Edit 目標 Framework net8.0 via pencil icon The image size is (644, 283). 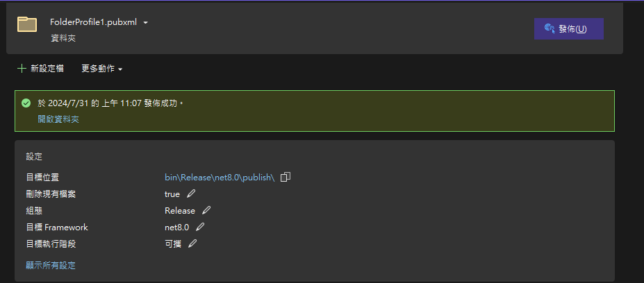[200, 227]
